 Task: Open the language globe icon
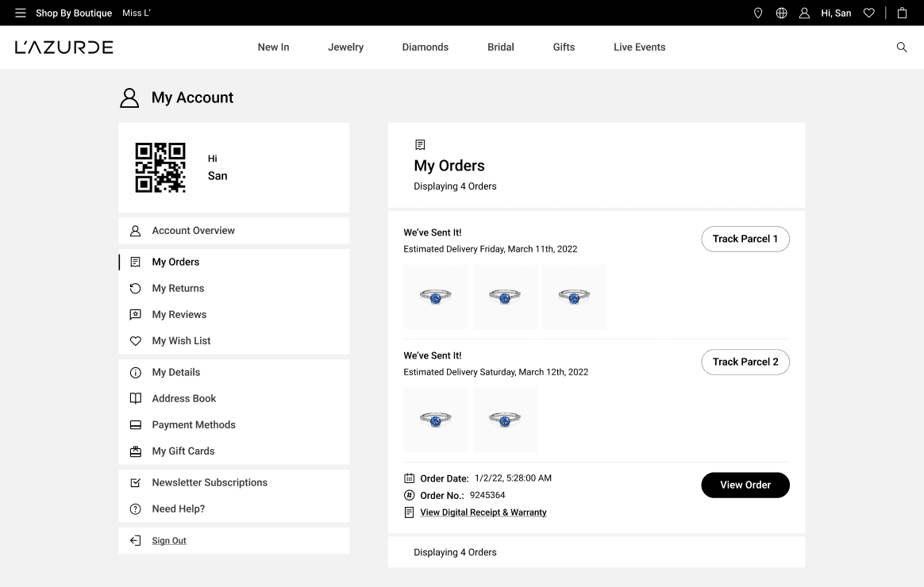tap(781, 13)
